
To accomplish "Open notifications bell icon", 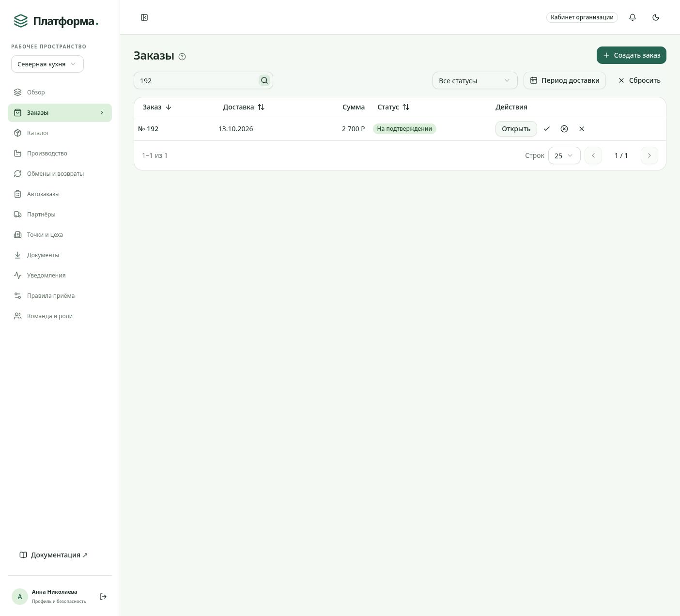I will 633,17.
